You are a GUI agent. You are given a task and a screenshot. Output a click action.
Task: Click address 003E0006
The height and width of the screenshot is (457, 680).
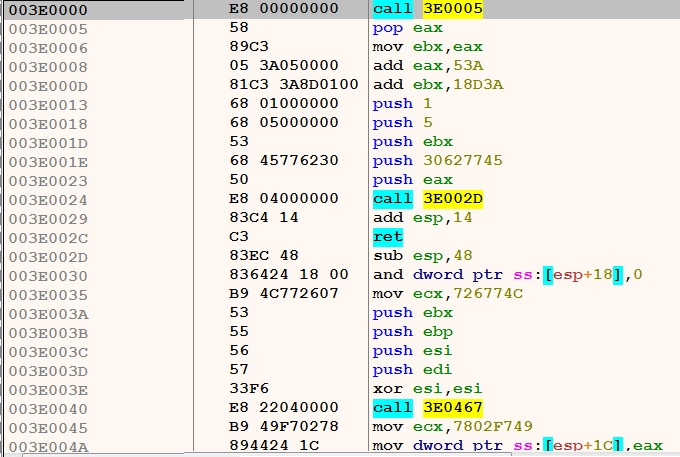pos(48,48)
